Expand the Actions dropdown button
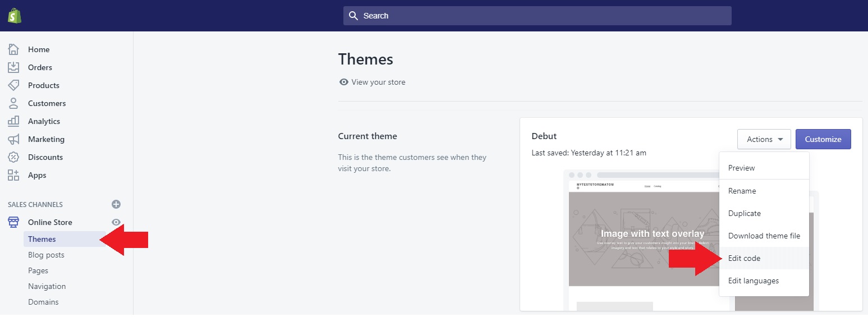 point(764,139)
